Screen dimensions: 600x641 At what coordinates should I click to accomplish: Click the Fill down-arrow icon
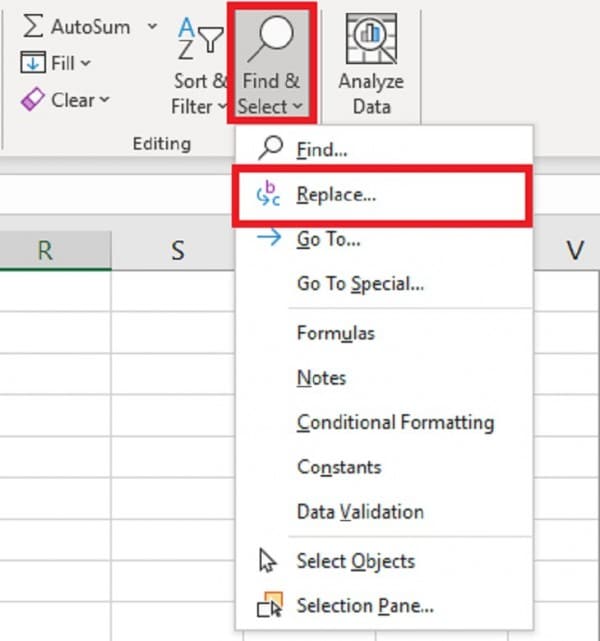tap(33, 63)
